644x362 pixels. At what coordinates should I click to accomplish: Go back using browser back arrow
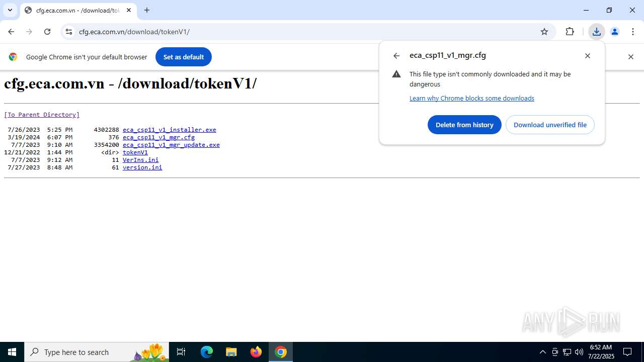(11, 32)
